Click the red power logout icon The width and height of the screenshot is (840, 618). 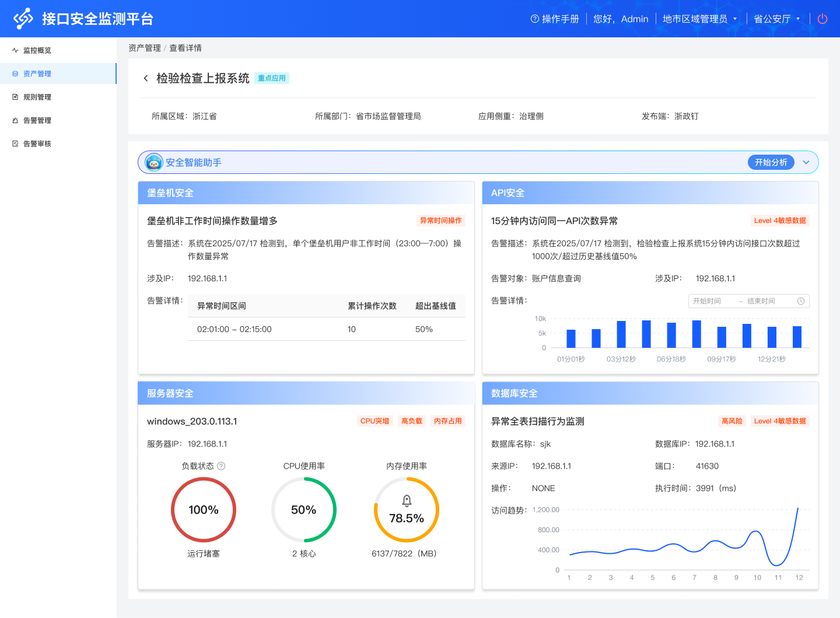click(x=822, y=19)
